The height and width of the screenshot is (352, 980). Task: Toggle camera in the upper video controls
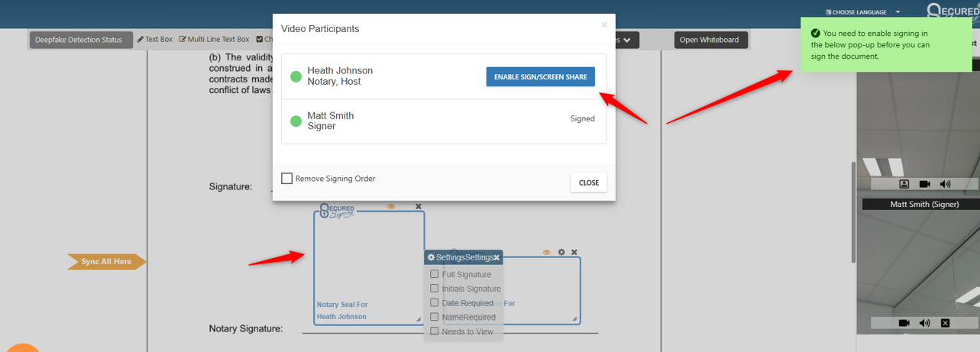tap(924, 184)
